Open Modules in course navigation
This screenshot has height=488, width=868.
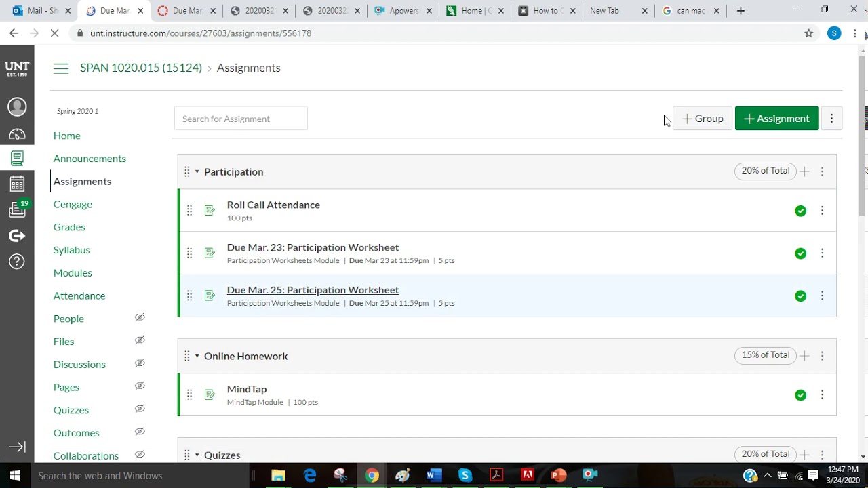tap(73, 272)
